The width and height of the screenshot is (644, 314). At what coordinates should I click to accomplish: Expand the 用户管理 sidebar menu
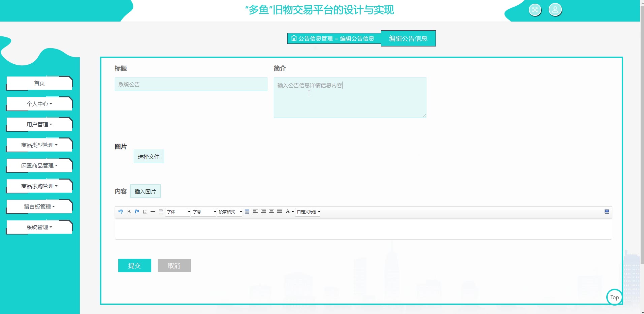(39, 124)
